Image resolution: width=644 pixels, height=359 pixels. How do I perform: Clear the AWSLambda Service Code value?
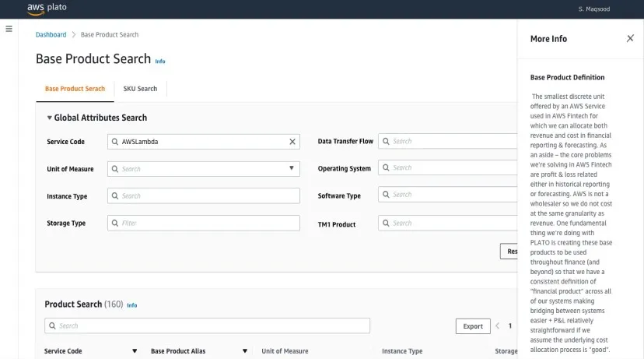[x=292, y=142]
